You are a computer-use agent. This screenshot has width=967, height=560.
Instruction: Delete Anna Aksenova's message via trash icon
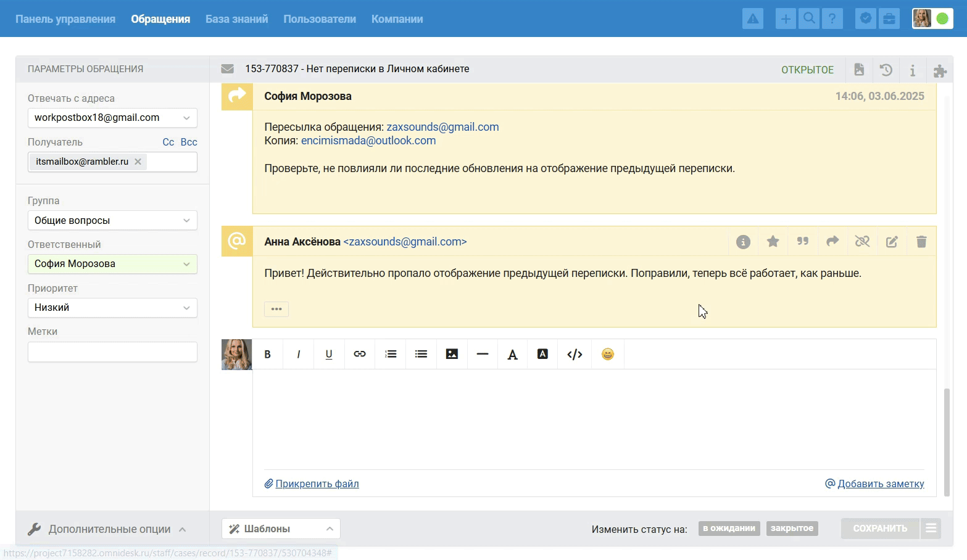click(x=921, y=242)
